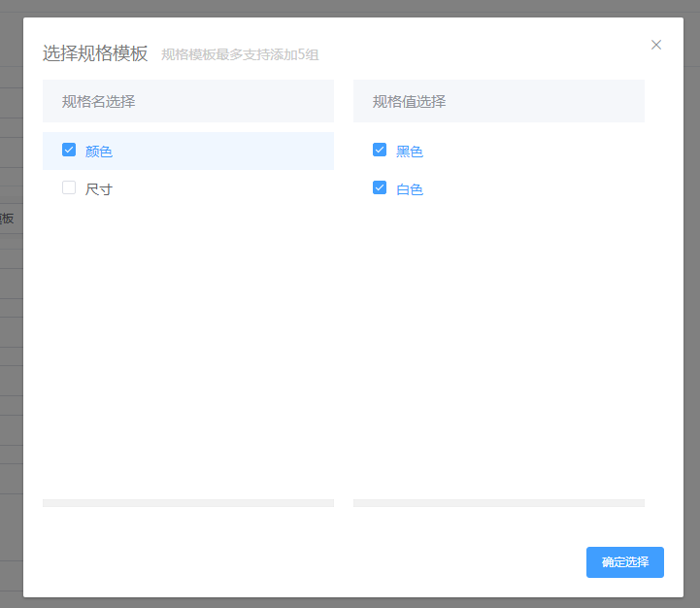
Task: Click the 选择规格模板 dialog title
Action: [x=95, y=53]
